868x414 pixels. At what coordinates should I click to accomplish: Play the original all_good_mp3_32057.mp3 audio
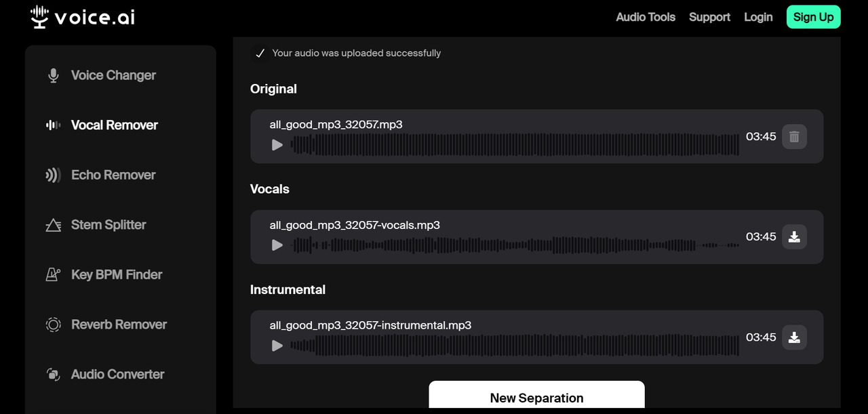[x=277, y=144]
